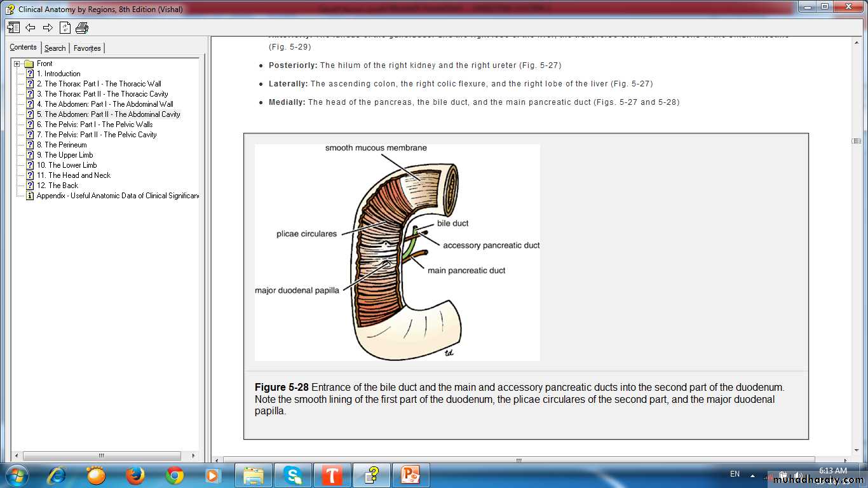Click the Refresh page toolbar icon
The width and height of the screenshot is (868, 488).
tap(65, 27)
